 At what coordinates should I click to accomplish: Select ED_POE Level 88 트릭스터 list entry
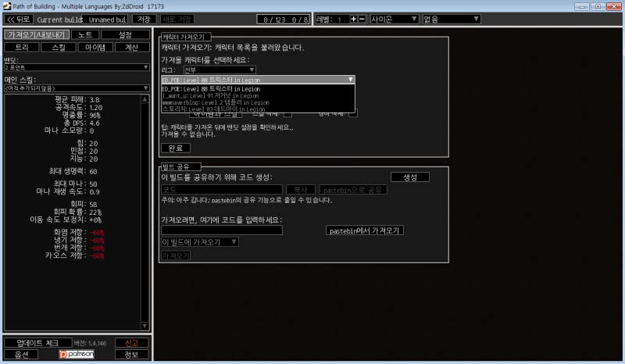tap(258, 89)
